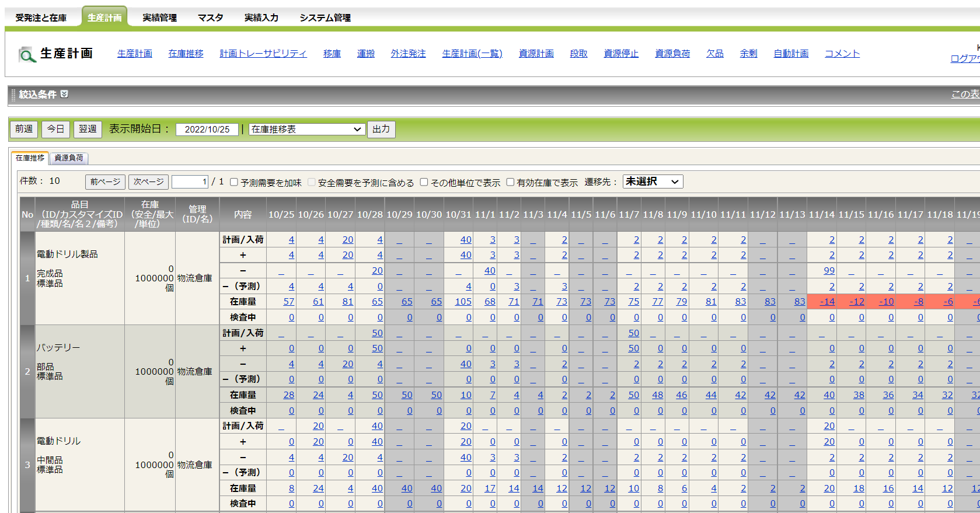Click red negative stock cell -14
Viewport: 980px width, 513px height.
(x=827, y=302)
